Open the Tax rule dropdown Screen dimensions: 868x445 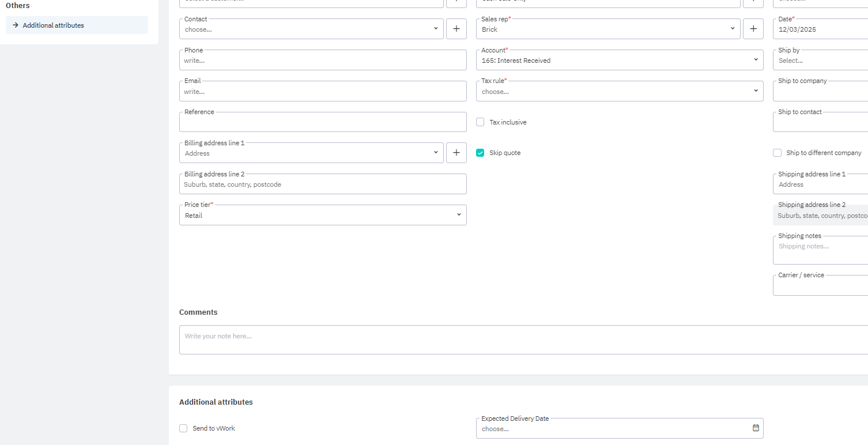[619, 92]
